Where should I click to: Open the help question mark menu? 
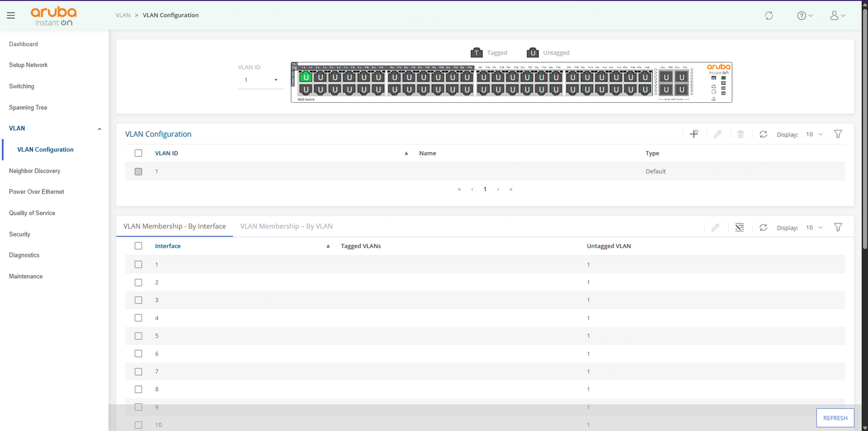[805, 15]
